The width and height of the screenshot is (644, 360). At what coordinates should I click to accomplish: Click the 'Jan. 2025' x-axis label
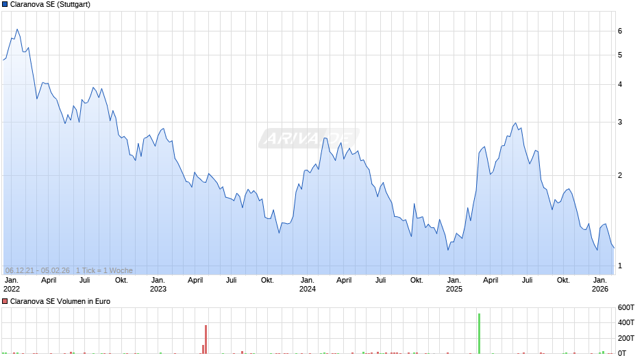click(454, 285)
